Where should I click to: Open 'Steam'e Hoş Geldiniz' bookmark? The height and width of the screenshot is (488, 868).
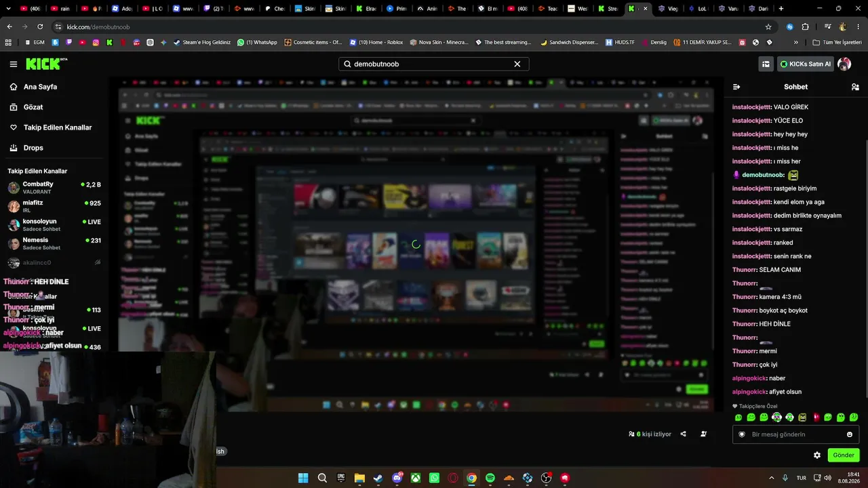tap(201, 42)
